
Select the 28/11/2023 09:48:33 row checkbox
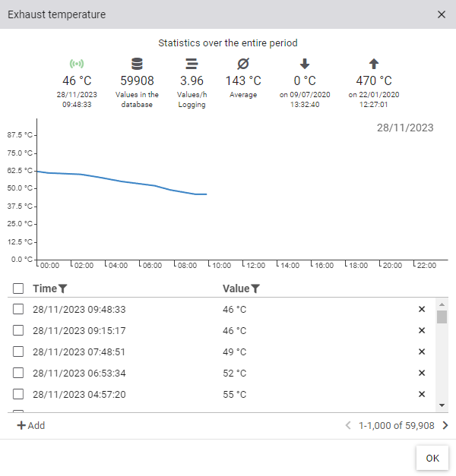point(18,309)
